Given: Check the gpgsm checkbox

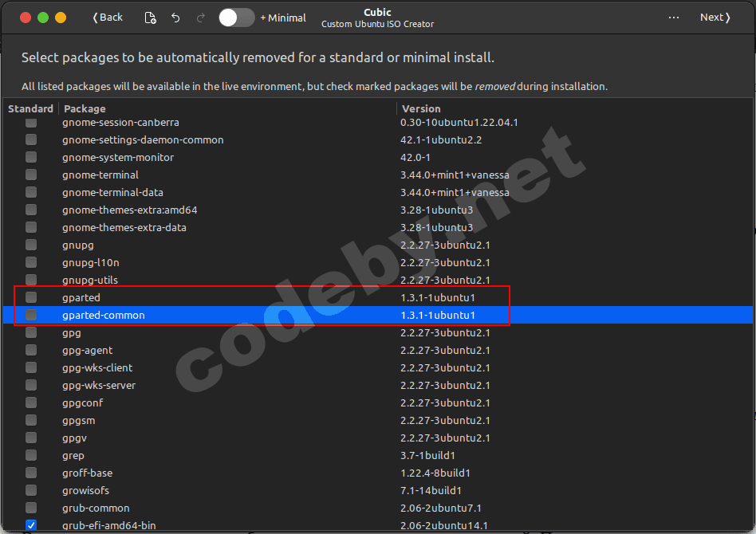Looking at the screenshot, I should 31,420.
